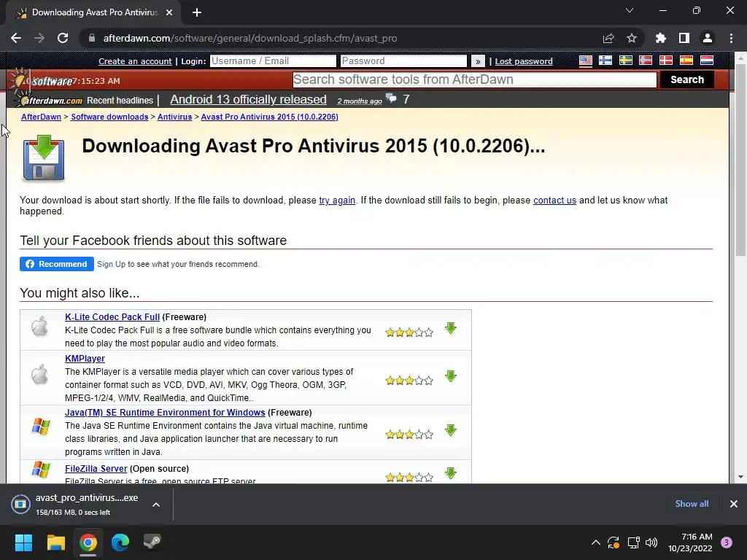Viewport: 747px width, 560px height.
Task: Open File Explorer from the taskbar
Action: 55,542
